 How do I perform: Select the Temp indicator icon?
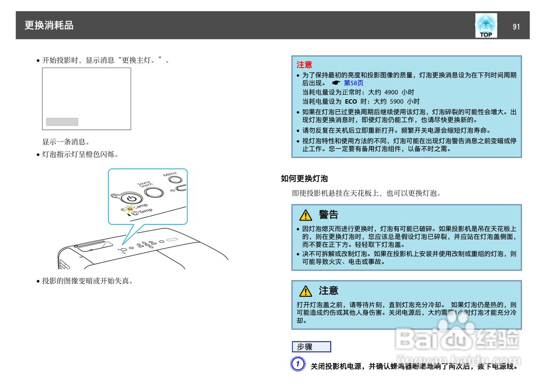(x=136, y=213)
